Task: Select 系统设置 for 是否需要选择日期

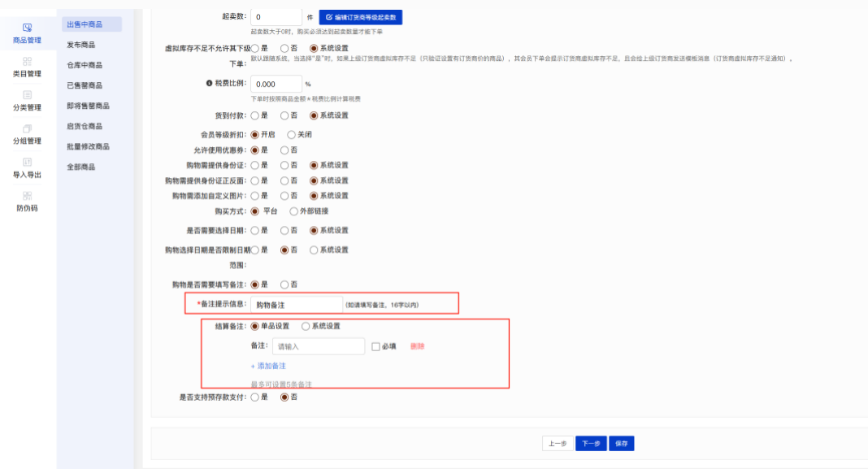Action: 314,230
